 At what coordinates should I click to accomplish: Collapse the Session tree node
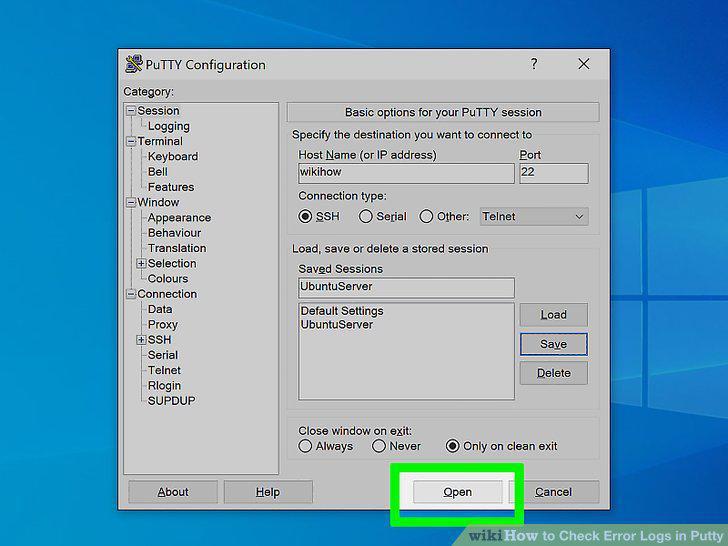click(x=131, y=110)
